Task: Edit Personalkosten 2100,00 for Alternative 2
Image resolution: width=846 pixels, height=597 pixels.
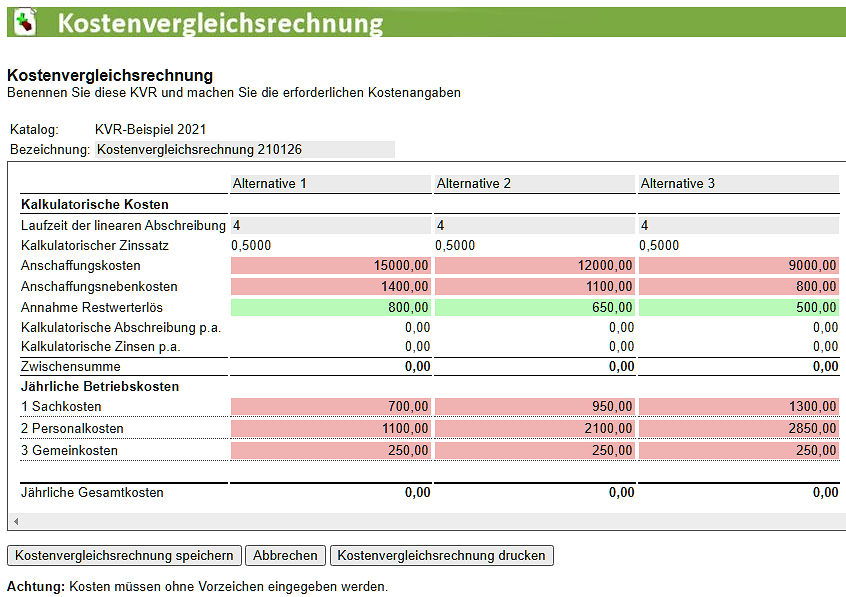Action: coord(535,429)
